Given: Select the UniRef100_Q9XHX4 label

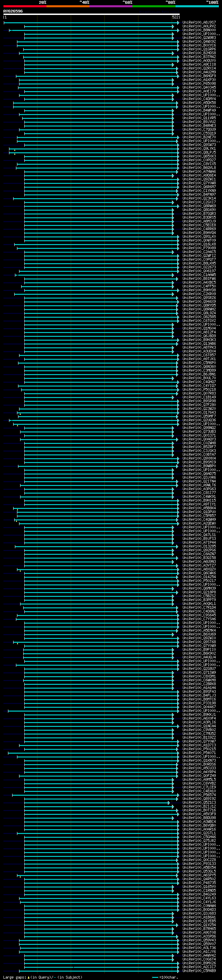Looking at the screenshot, I should pos(199,459).
